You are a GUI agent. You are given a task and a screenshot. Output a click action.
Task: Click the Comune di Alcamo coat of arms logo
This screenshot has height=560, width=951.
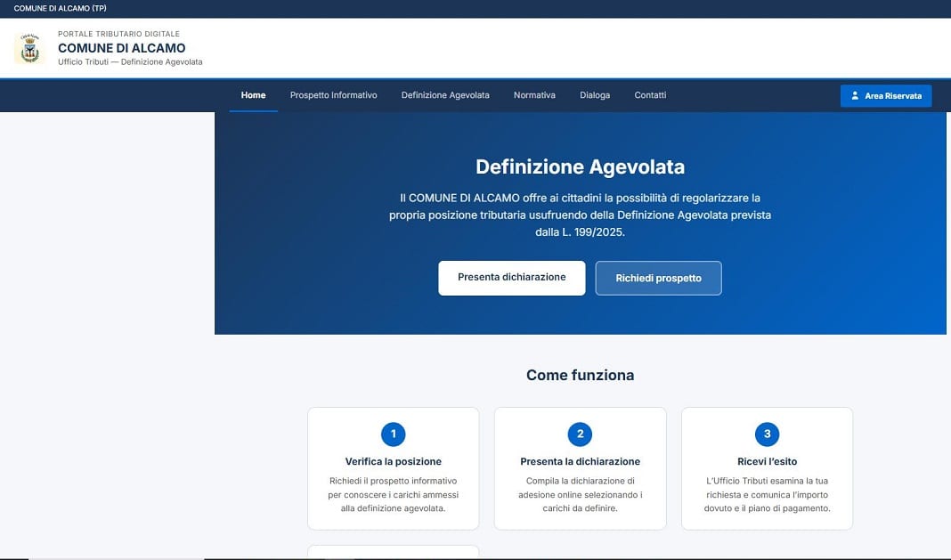point(29,49)
